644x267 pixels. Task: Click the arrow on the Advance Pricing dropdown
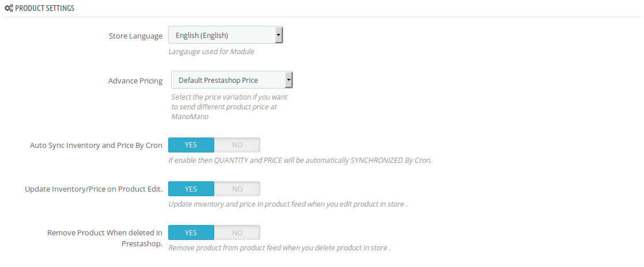(289, 80)
